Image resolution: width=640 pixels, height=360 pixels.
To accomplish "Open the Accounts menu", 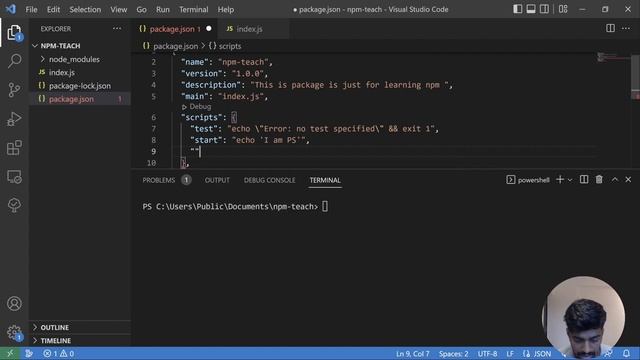I will (14, 304).
